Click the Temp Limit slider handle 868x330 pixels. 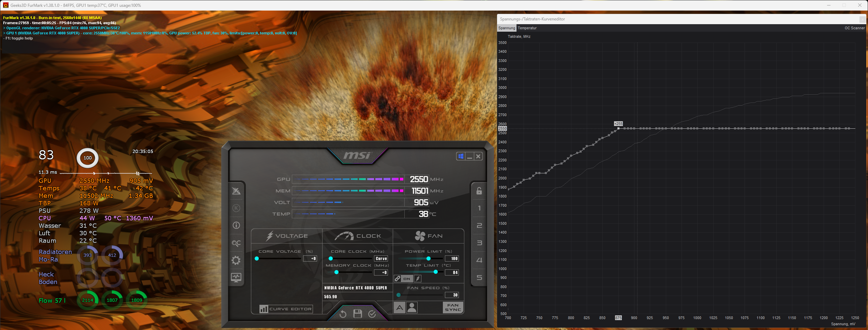436,272
